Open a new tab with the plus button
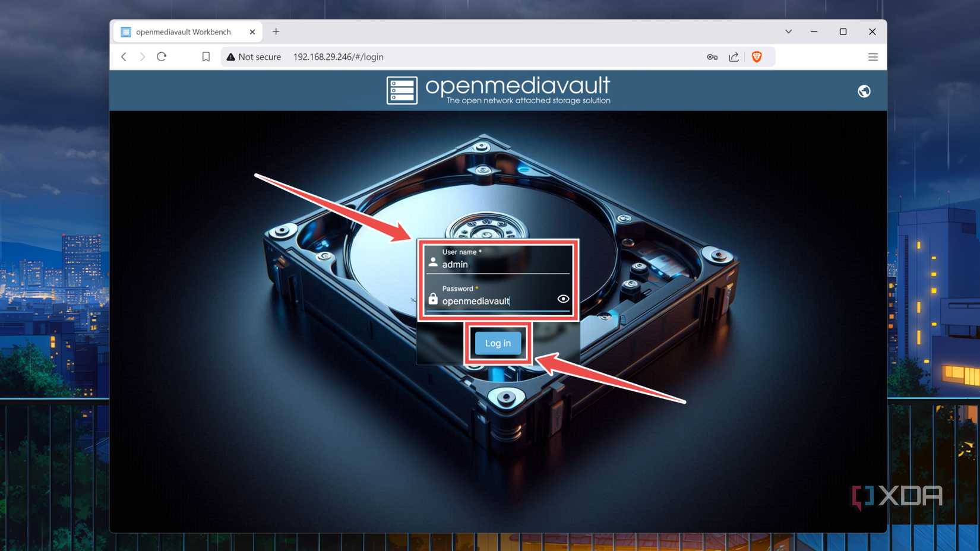The height and width of the screenshot is (551, 980). pos(276,31)
